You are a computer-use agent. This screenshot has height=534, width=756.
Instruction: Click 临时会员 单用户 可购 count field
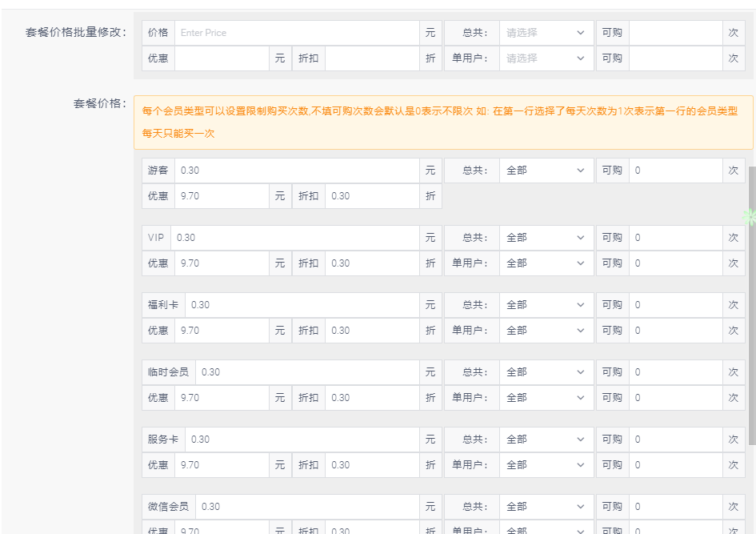pyautogui.click(x=676, y=398)
